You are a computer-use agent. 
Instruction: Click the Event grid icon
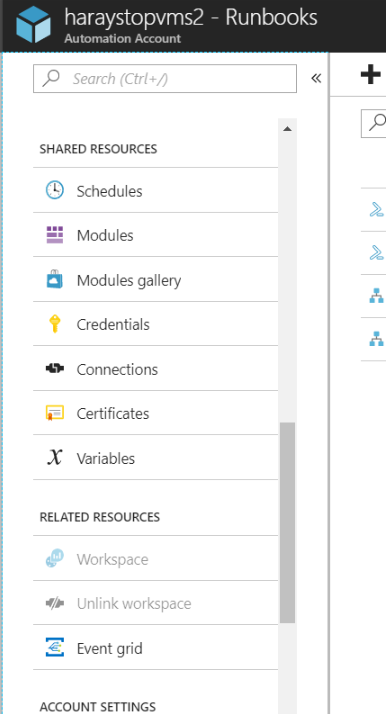coord(55,647)
